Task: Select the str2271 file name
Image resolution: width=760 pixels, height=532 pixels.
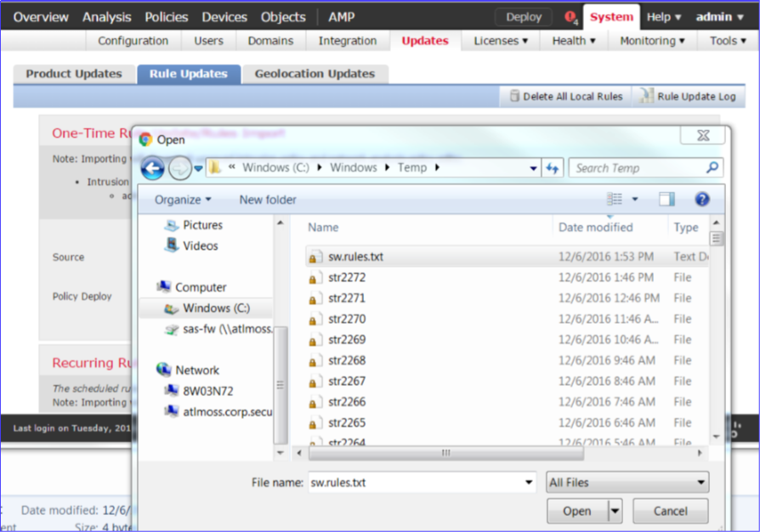Action: [347, 298]
